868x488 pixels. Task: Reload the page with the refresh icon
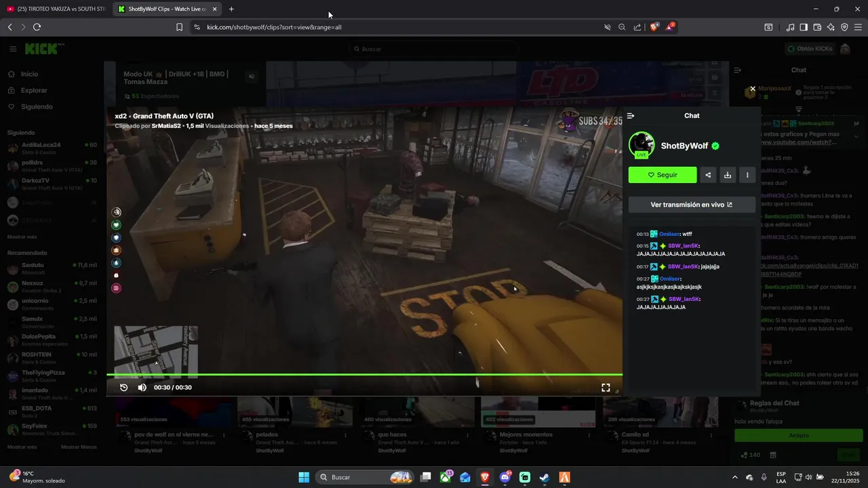click(x=37, y=27)
